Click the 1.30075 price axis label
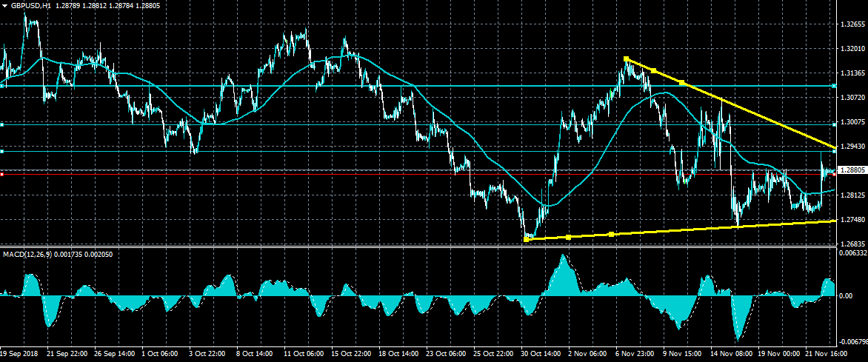Screen dimensions: 868x362 [852, 121]
